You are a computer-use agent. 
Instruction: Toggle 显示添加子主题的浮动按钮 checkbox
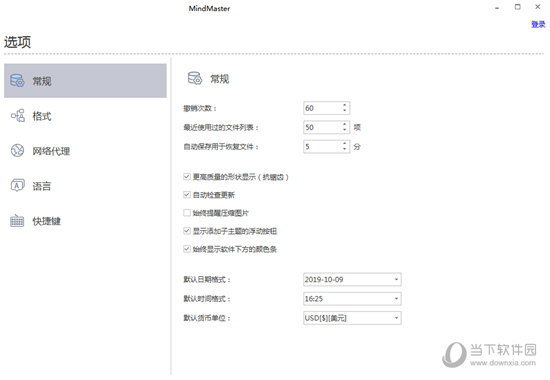coord(187,231)
